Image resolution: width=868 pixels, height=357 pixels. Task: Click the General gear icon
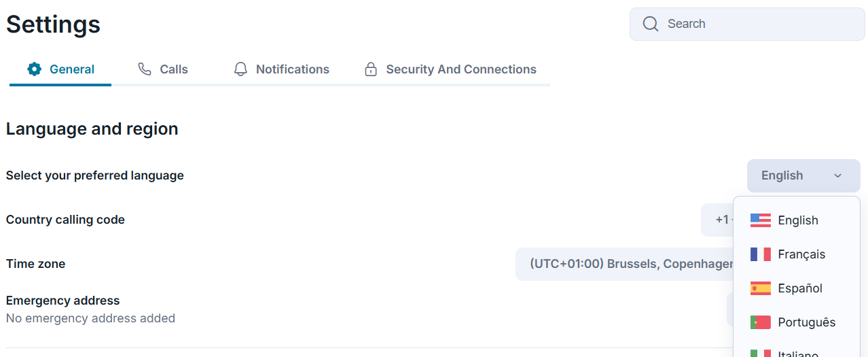click(35, 69)
